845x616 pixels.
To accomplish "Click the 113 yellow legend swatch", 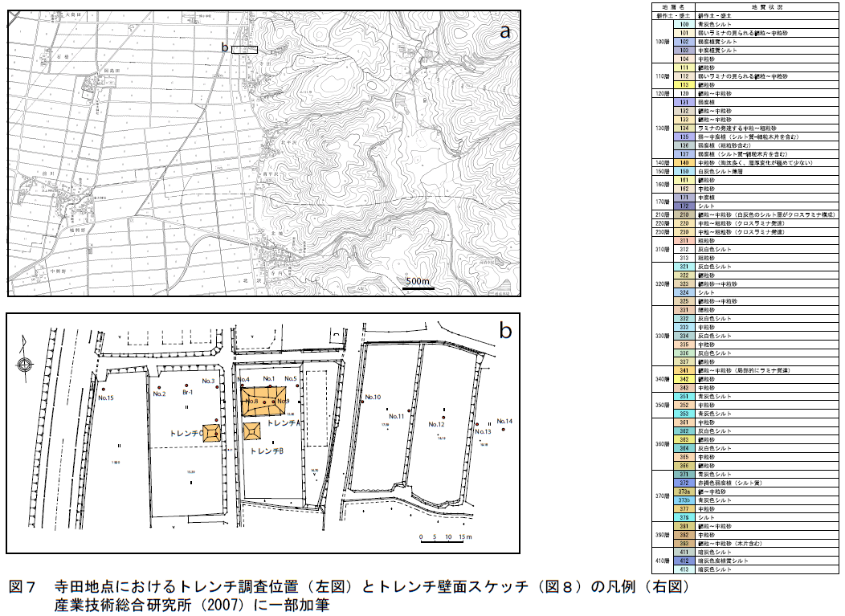I will pyautogui.click(x=684, y=85).
